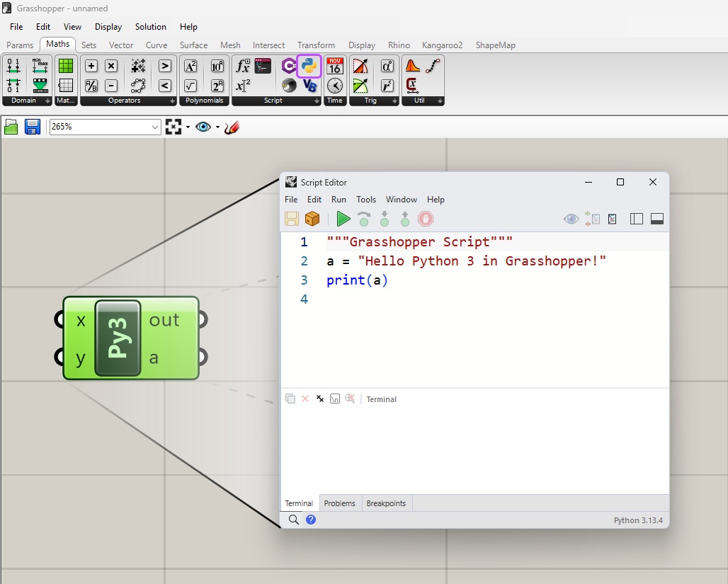This screenshot has width=728, height=584.
Task: Toggle the eye visibility icon in Script Editor toolbar
Action: [x=571, y=219]
